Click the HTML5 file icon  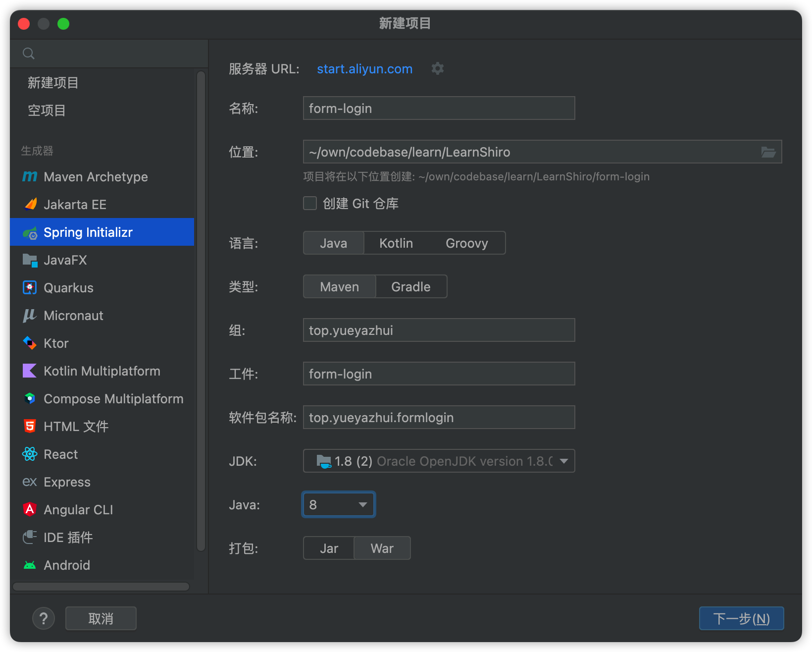click(30, 426)
